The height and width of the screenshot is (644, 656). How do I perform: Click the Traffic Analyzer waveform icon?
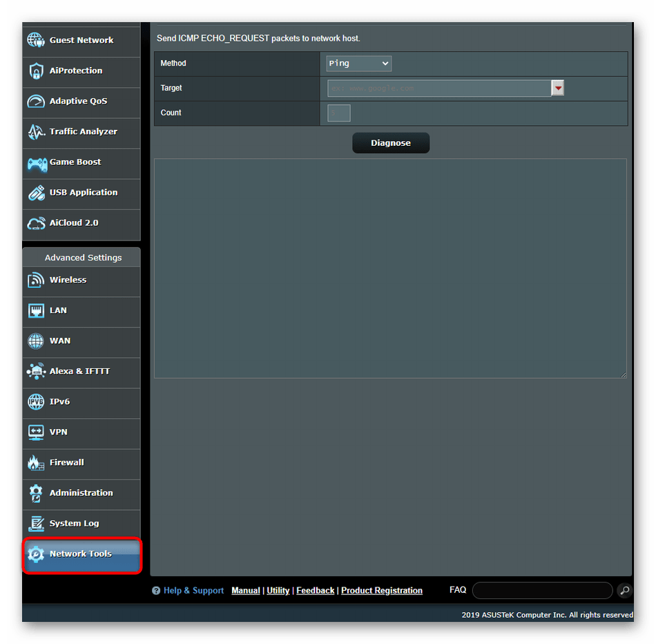coord(37,131)
